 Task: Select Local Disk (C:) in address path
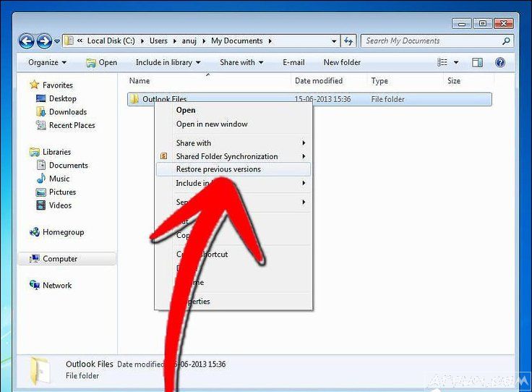111,41
